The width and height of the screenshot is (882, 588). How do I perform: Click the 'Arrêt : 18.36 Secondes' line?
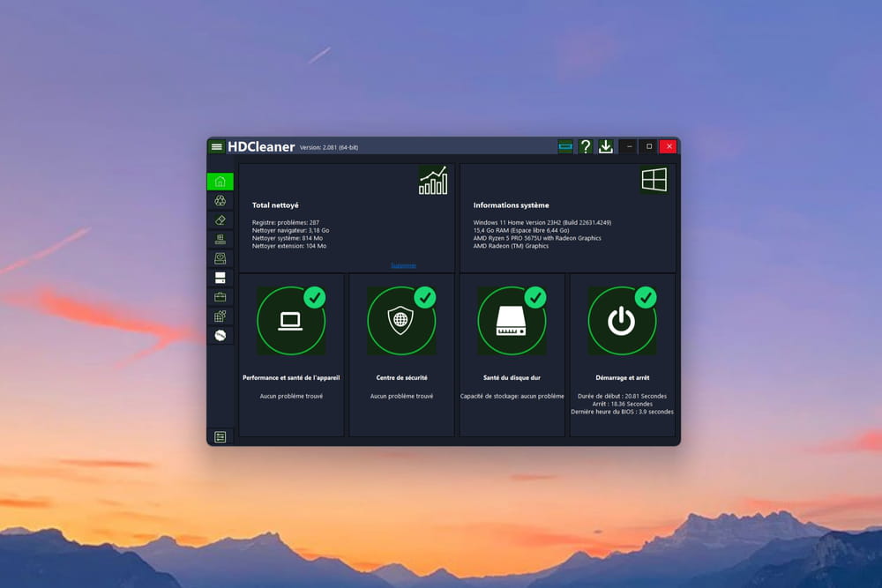tap(622, 404)
